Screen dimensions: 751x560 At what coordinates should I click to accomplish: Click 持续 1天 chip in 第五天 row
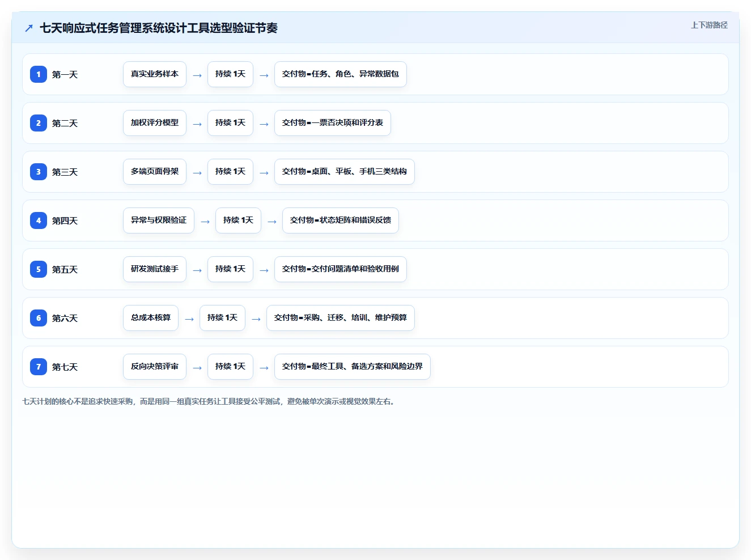[230, 269]
